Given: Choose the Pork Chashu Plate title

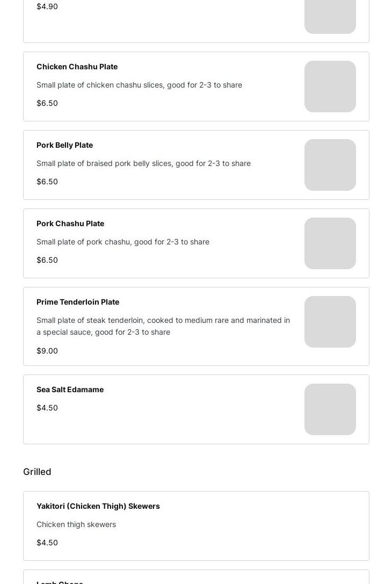Looking at the screenshot, I should click(70, 223).
